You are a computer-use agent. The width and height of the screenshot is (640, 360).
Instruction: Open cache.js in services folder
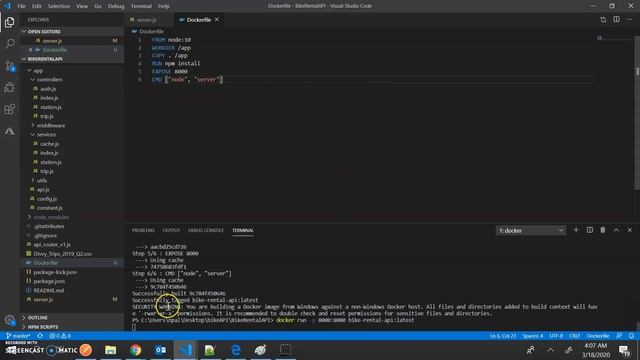pos(49,144)
